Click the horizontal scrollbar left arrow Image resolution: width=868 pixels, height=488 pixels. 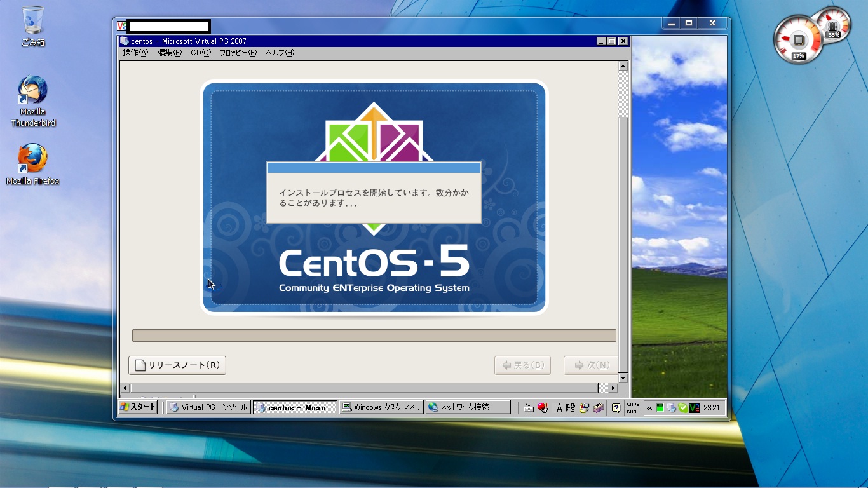point(125,388)
